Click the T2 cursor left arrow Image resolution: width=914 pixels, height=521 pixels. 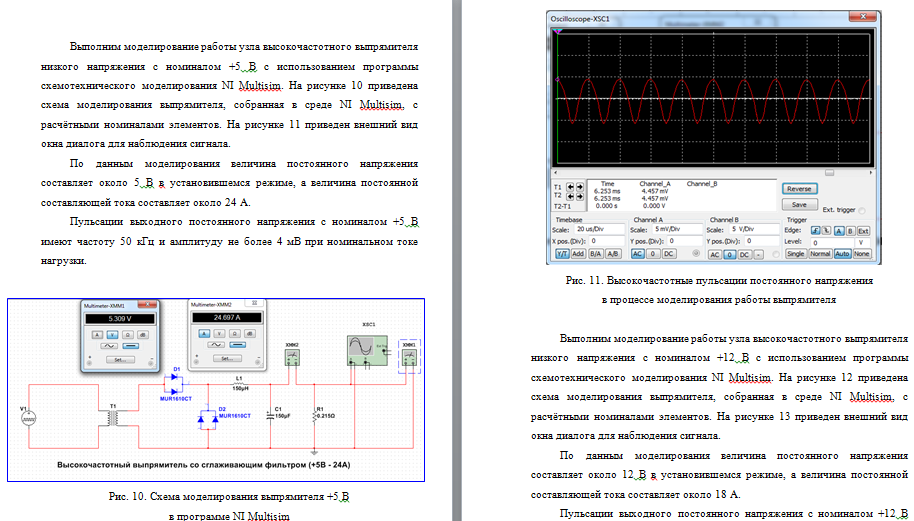tap(570, 196)
